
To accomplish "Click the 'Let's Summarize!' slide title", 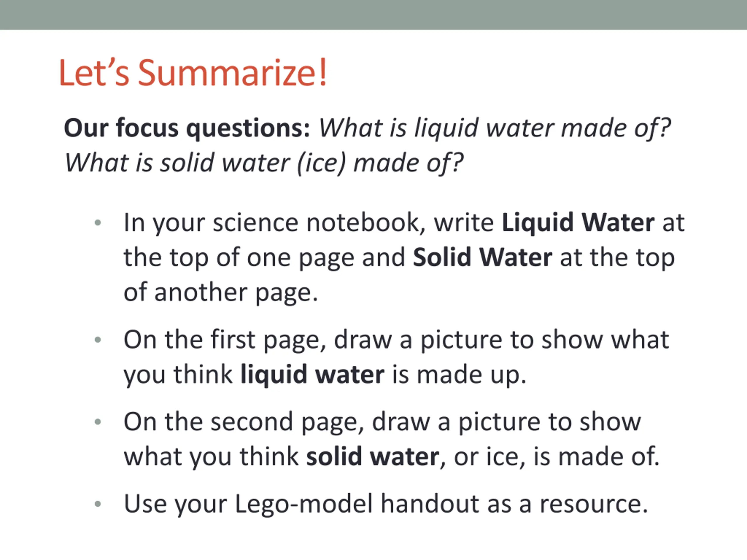I will (x=193, y=73).
